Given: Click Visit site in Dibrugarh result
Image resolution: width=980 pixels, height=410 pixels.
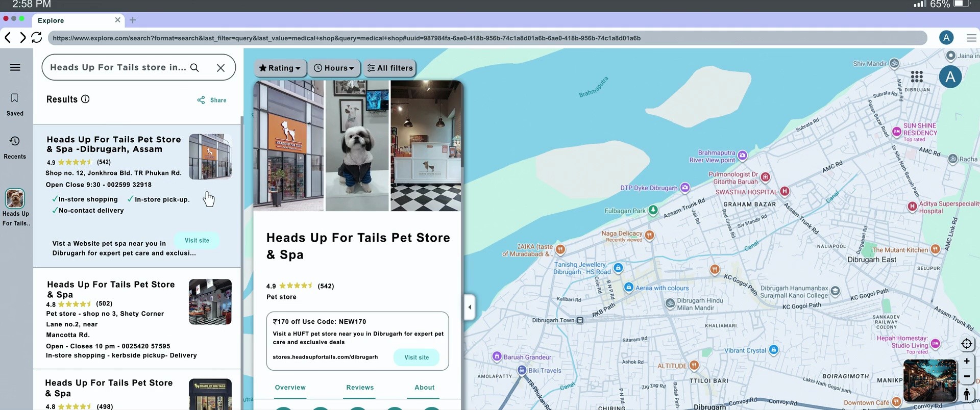Looking at the screenshot, I should (x=197, y=240).
